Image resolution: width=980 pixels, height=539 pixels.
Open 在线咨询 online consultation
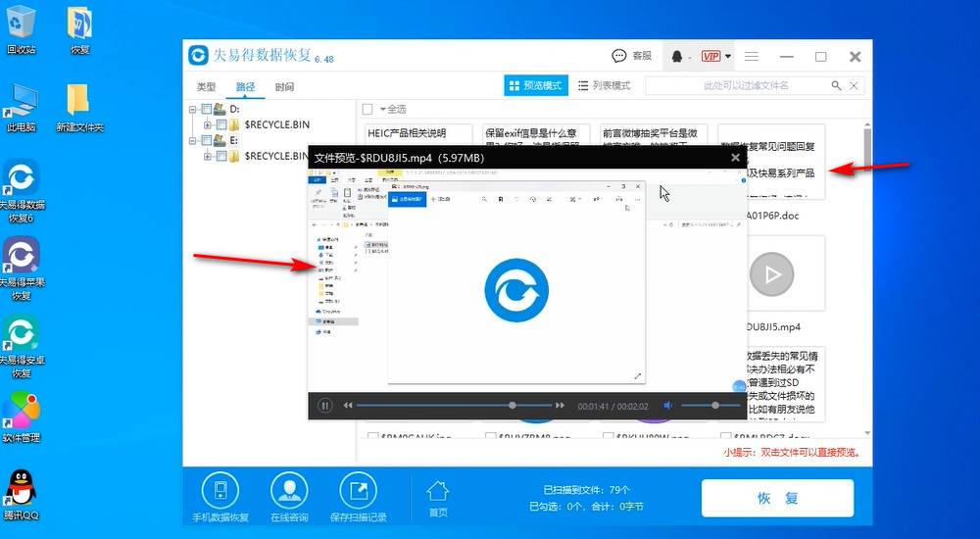289,498
